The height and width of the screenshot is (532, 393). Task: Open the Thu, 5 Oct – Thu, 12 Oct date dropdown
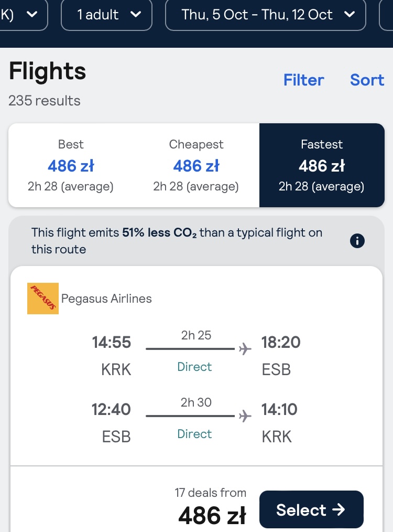coord(266,15)
